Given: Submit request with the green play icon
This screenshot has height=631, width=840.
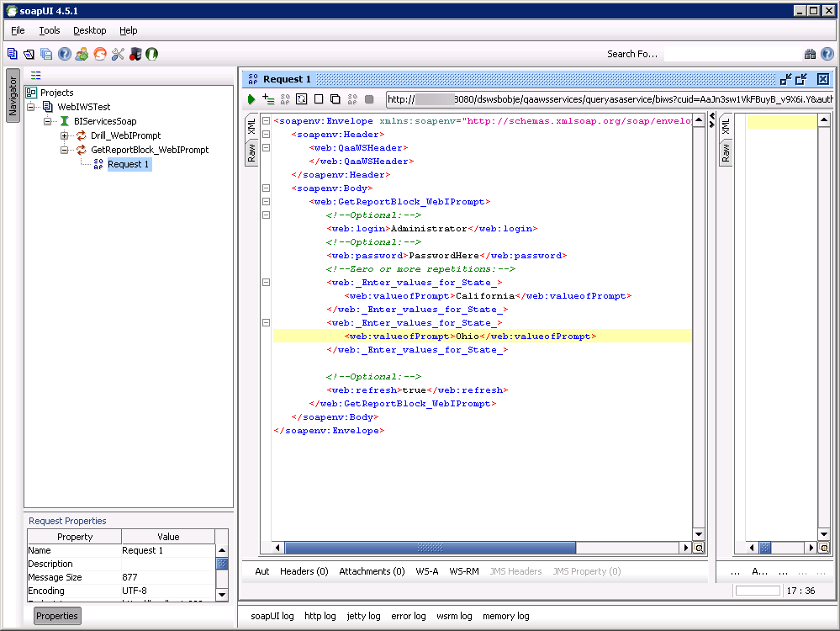Looking at the screenshot, I should 251,99.
